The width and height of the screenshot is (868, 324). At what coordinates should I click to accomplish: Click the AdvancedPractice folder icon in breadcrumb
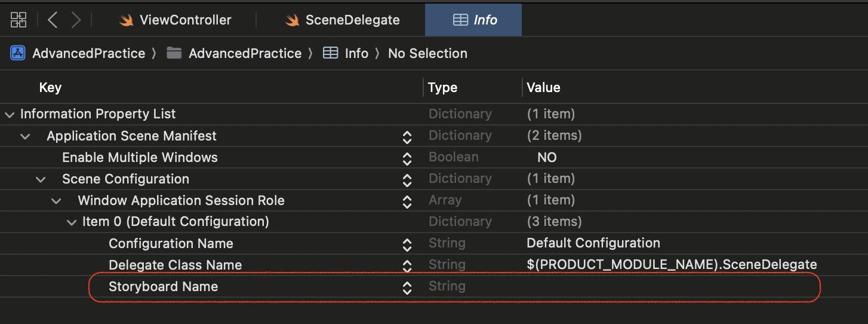tap(174, 53)
